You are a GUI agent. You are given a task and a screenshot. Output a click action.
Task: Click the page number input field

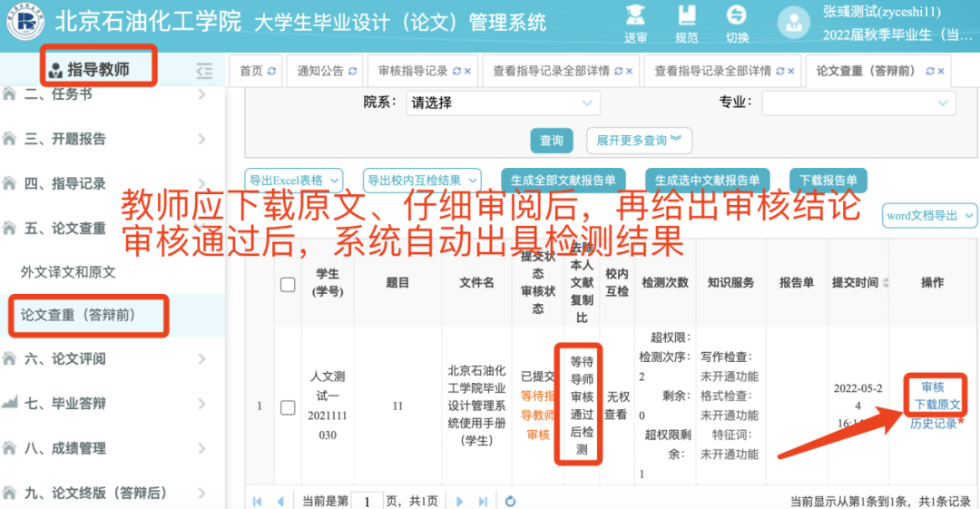click(367, 501)
